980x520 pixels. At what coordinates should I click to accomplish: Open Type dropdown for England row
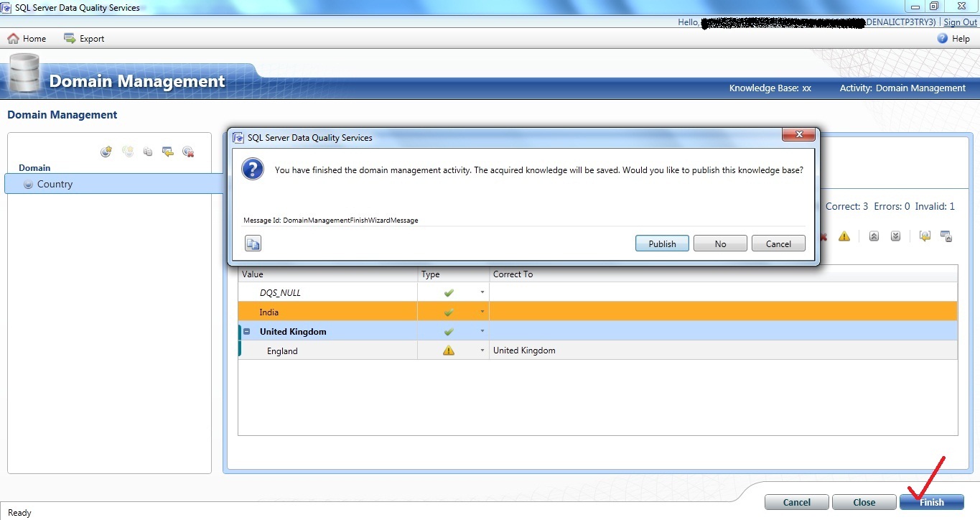point(482,350)
